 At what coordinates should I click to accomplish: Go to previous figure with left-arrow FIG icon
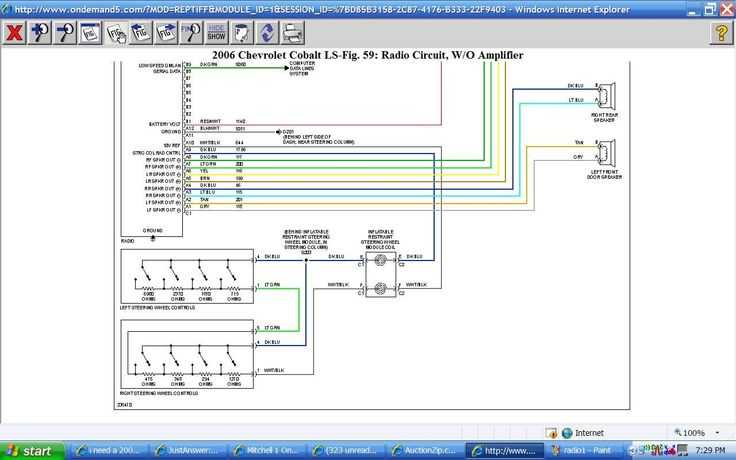tap(141, 33)
